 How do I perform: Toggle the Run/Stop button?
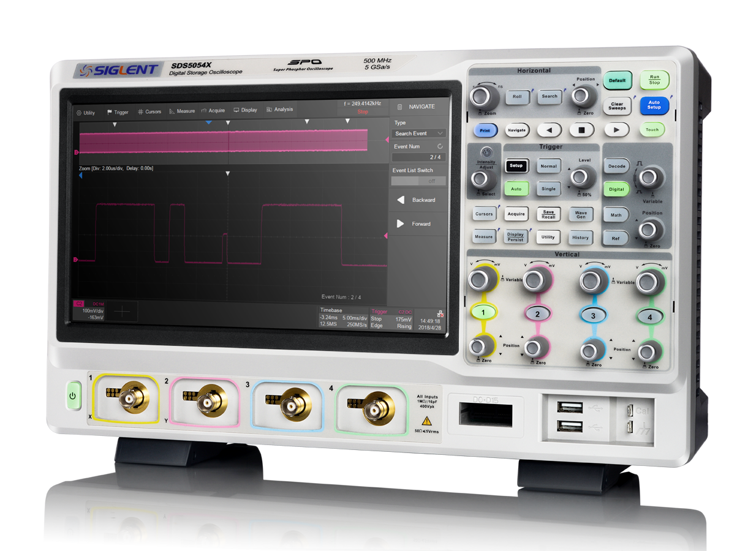pos(654,80)
